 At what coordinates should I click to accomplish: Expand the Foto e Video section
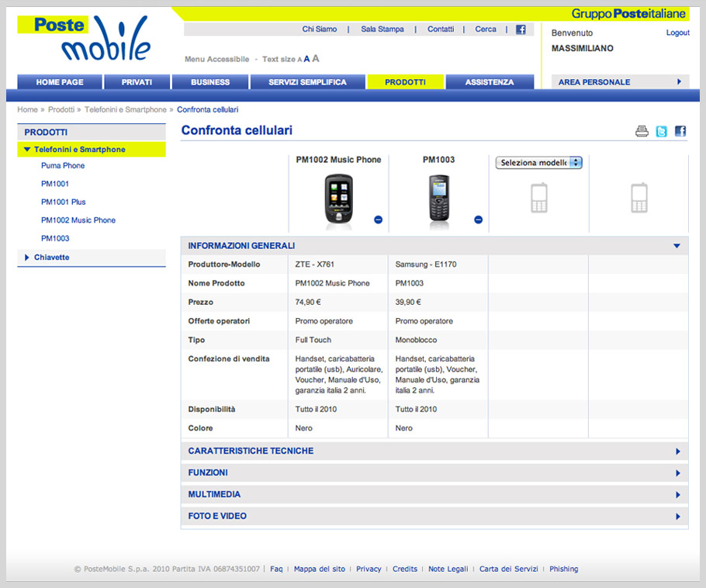pos(434,516)
